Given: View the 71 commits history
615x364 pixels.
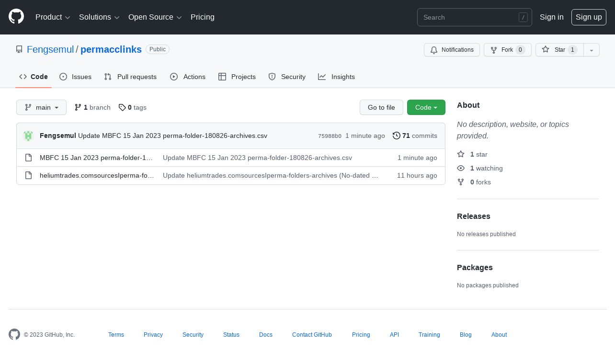Looking at the screenshot, I should [x=415, y=136].
